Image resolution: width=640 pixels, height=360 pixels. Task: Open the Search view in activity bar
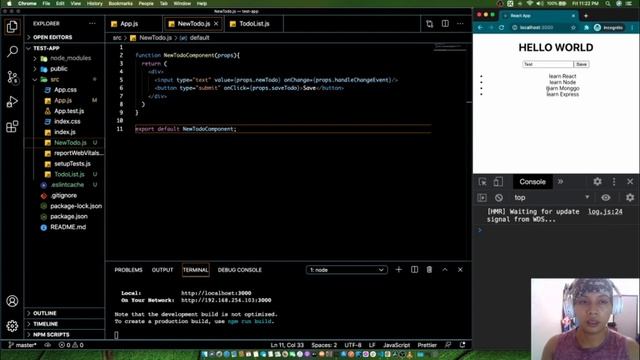(x=12, y=51)
